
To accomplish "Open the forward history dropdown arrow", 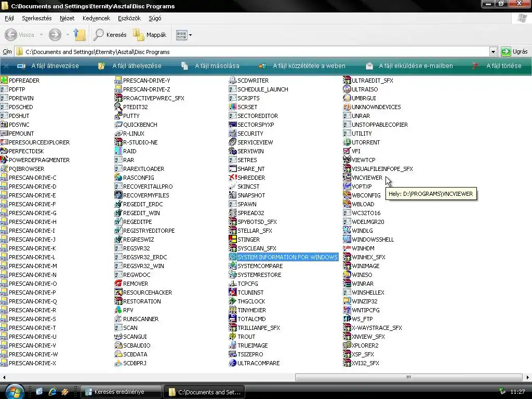I will [68, 35].
